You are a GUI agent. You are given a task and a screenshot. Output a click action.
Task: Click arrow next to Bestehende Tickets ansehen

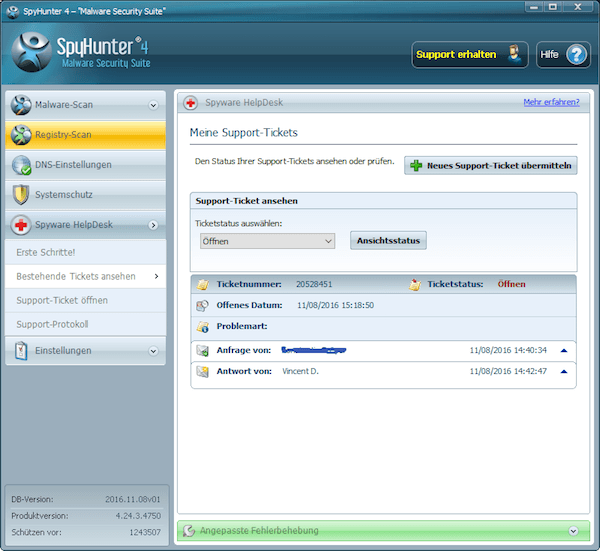coord(156,276)
